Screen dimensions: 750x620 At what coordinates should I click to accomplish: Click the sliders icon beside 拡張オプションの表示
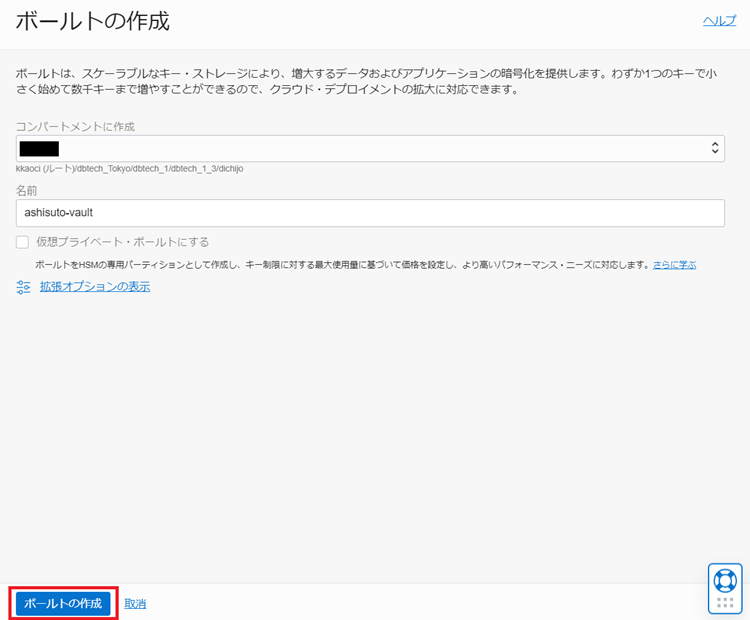pos(24,287)
